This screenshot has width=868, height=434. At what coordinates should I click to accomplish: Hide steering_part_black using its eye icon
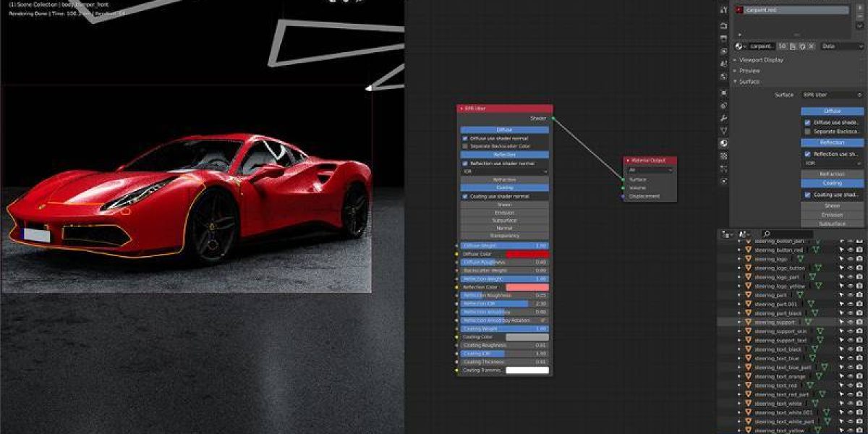click(850, 313)
